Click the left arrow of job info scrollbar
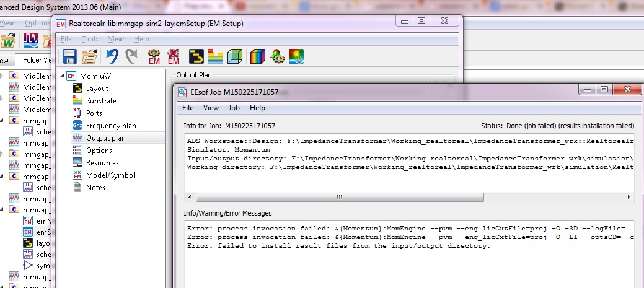The image size is (644, 288). pyautogui.click(x=189, y=198)
